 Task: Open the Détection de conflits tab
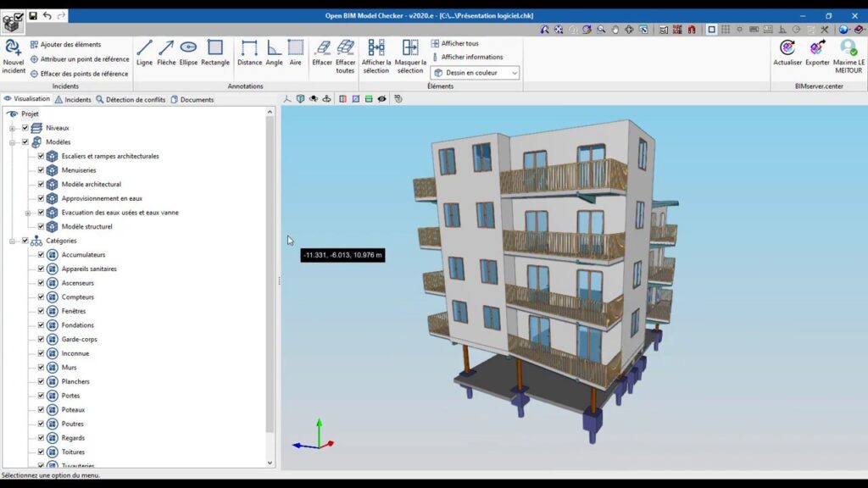click(131, 99)
